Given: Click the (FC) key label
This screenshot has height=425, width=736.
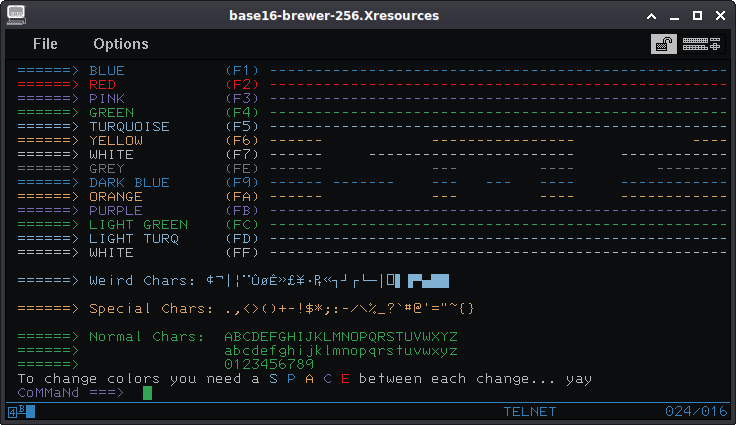Looking at the screenshot, I should pyautogui.click(x=242, y=224).
